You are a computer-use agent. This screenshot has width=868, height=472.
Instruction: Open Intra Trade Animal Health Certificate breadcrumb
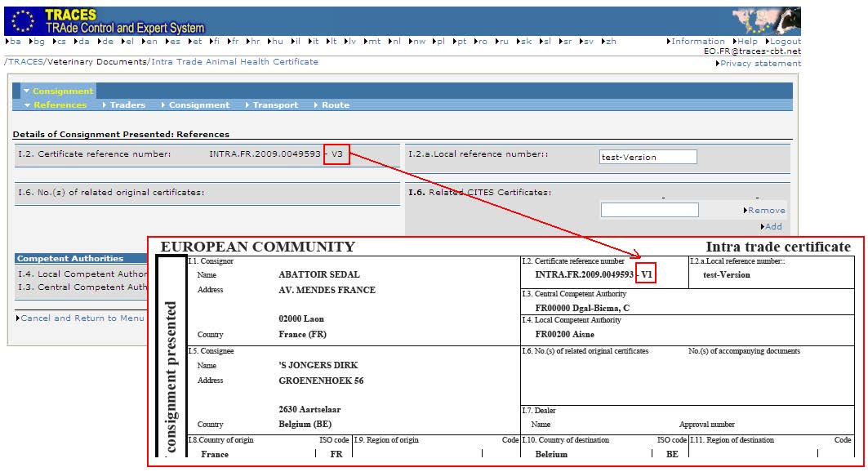tap(234, 62)
